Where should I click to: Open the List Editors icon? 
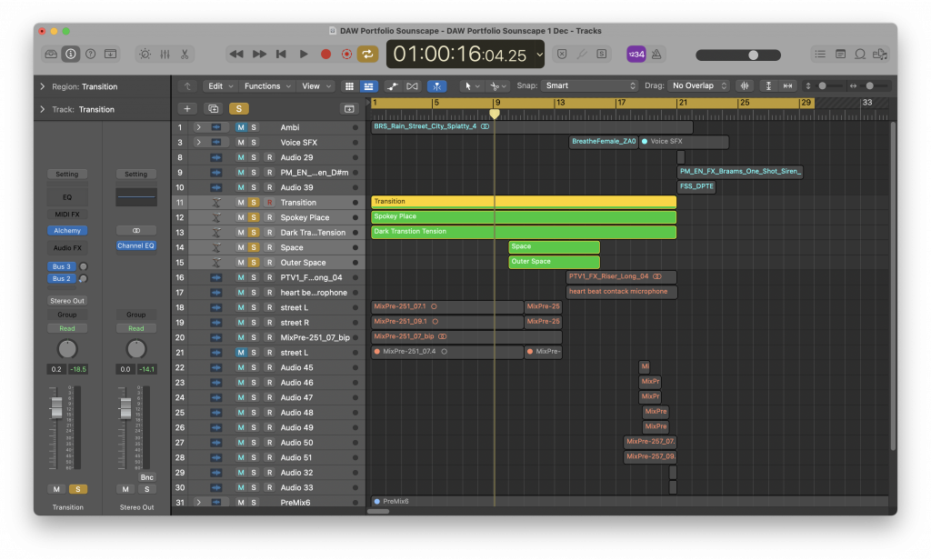click(820, 54)
